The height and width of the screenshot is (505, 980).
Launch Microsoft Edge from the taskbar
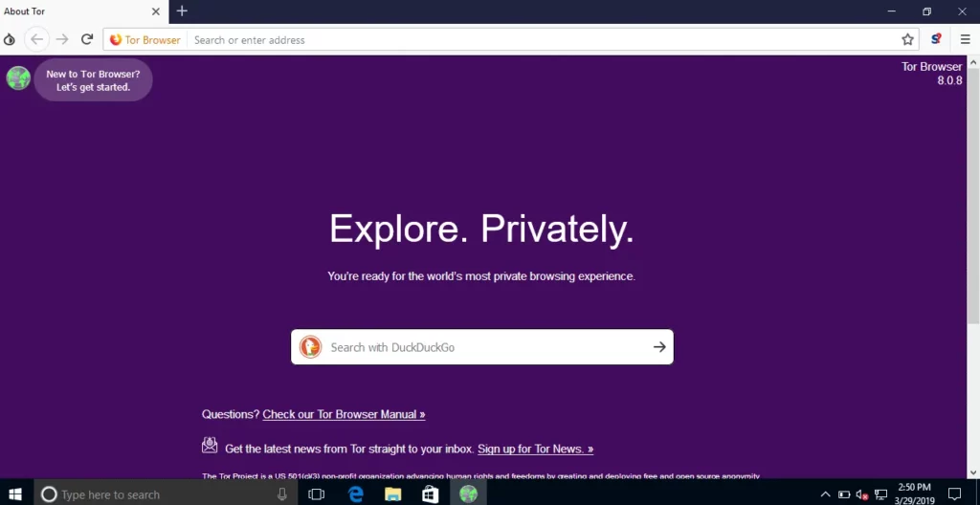[356, 494]
